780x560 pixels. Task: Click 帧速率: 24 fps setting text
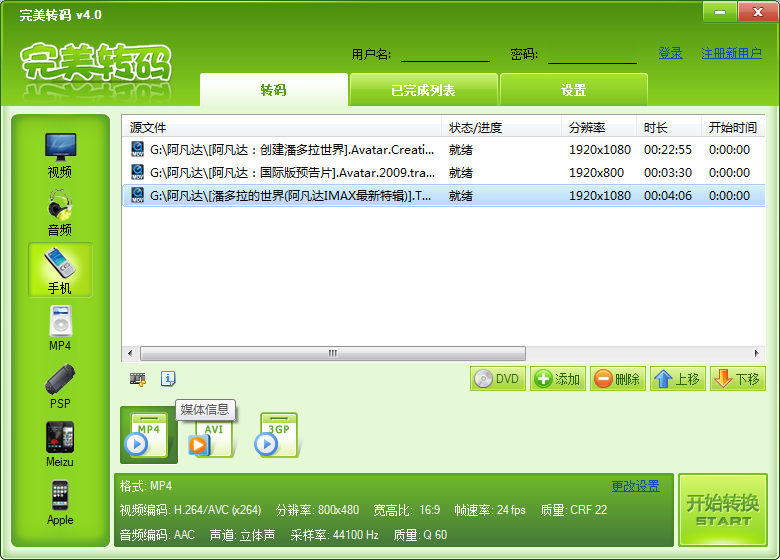coord(490,510)
